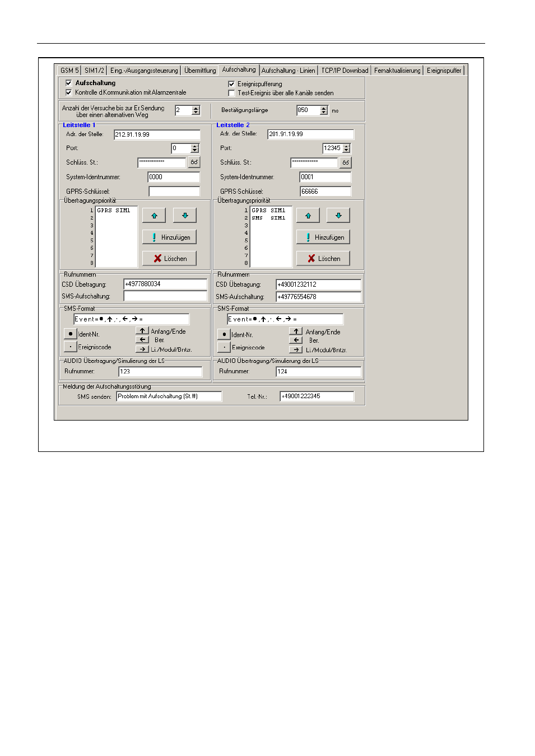Click Leitstelle 1 SMS-Aufschaltung empty field
The width and height of the screenshot is (535, 756).
point(165,296)
